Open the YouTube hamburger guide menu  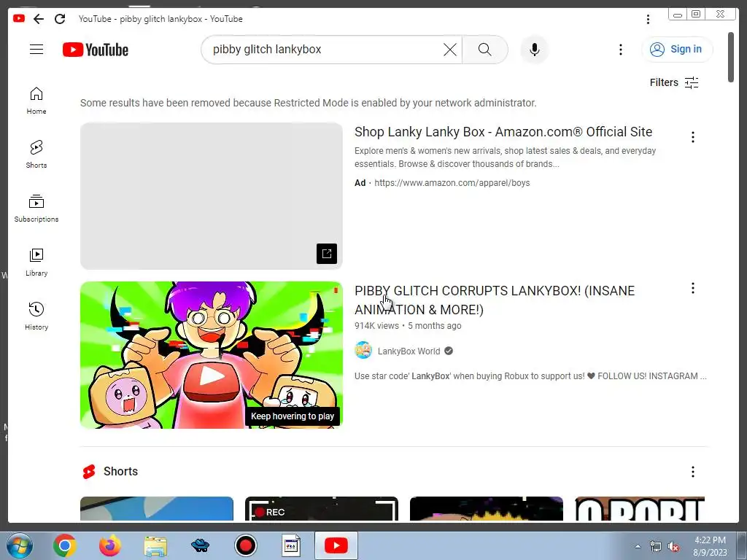(36, 49)
